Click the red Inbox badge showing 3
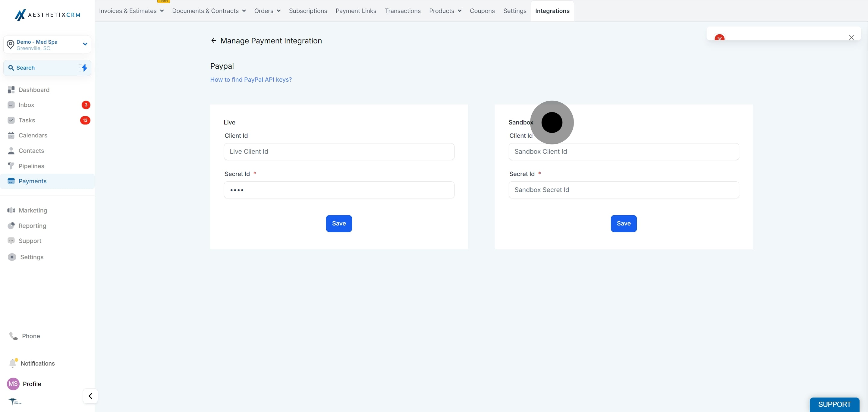Image resolution: width=868 pixels, height=412 pixels. pyautogui.click(x=86, y=105)
